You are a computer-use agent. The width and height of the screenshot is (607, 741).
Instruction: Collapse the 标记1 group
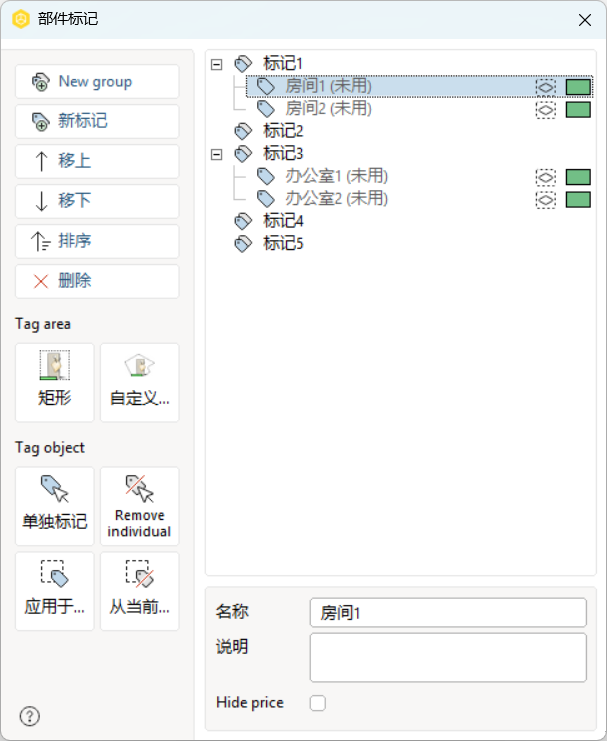point(217,64)
